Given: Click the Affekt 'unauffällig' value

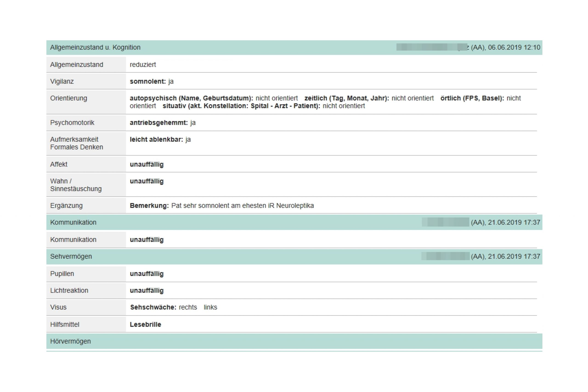Looking at the screenshot, I should coord(147,164).
